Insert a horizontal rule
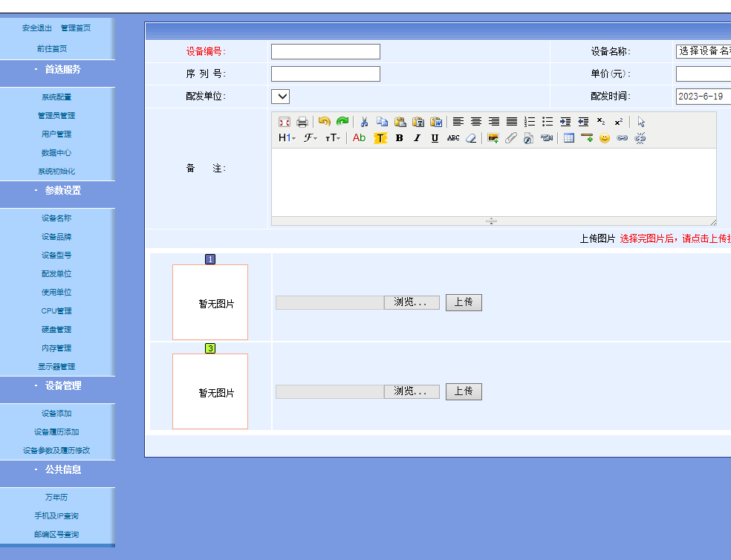 [586, 138]
